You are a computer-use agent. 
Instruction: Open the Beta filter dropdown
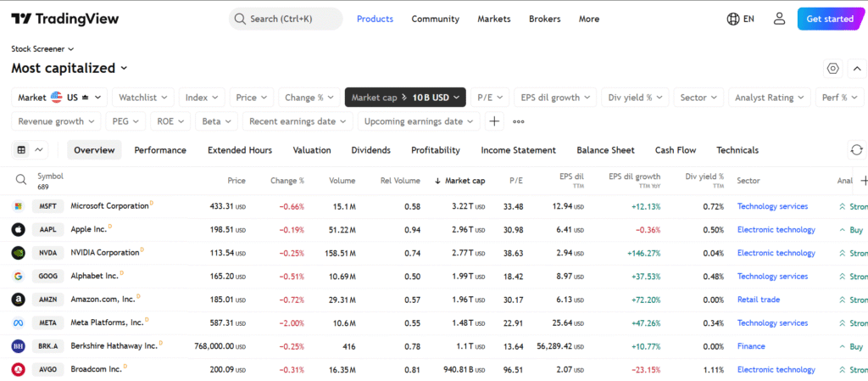point(216,121)
